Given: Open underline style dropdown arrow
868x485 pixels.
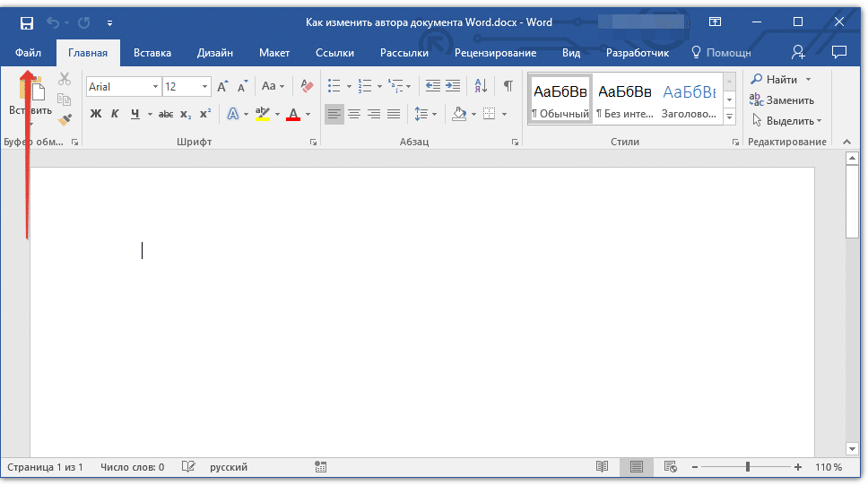Looking at the screenshot, I should tap(150, 115).
